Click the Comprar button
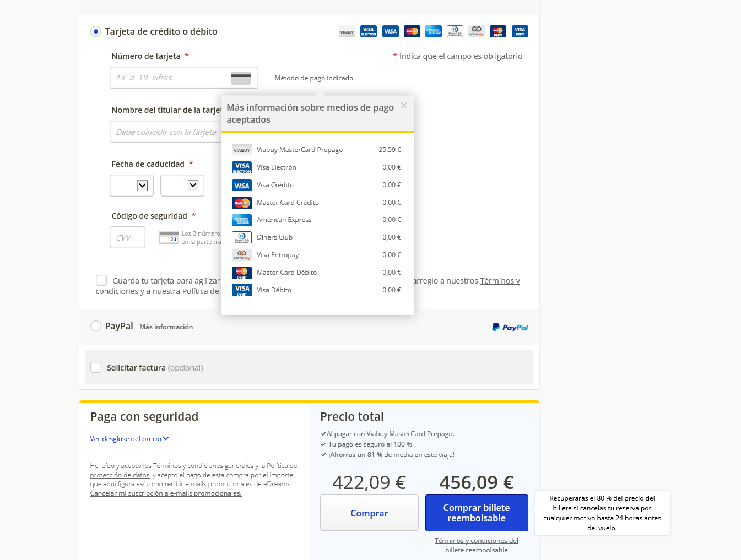Viewport: 741px width, 560px height. 369,513
